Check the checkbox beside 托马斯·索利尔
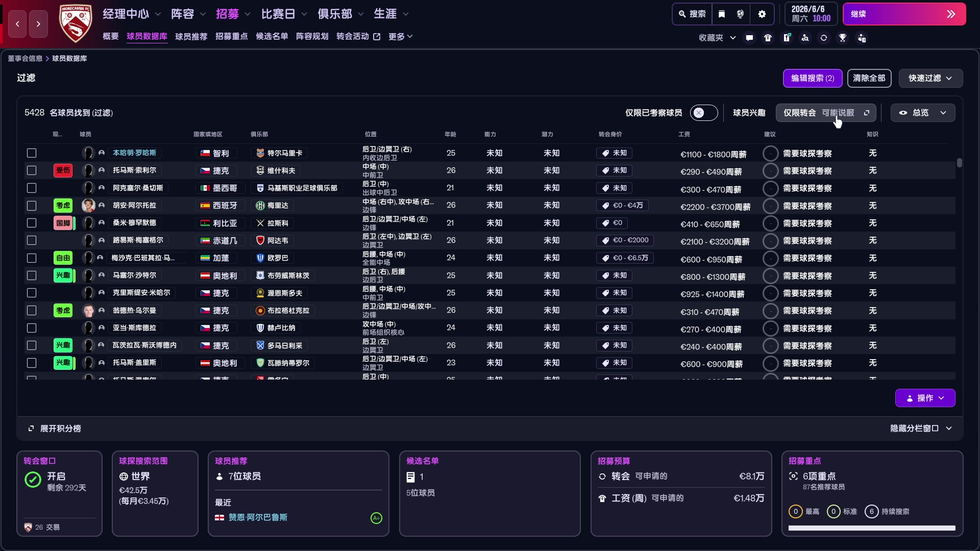 [x=32, y=170]
